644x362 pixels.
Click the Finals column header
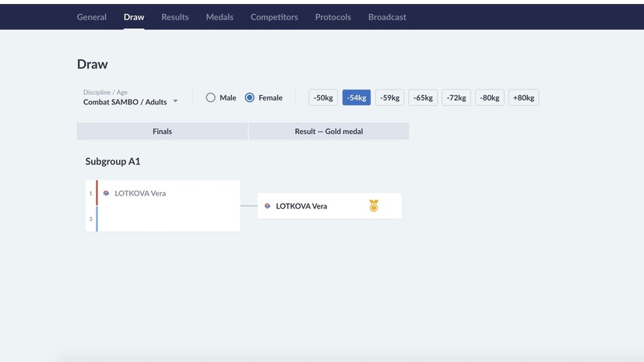(162, 132)
